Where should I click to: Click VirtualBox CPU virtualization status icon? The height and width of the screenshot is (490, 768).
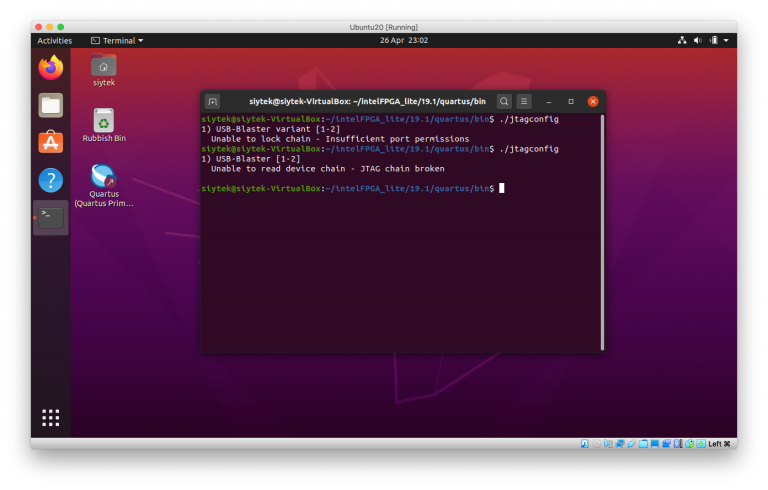click(678, 443)
